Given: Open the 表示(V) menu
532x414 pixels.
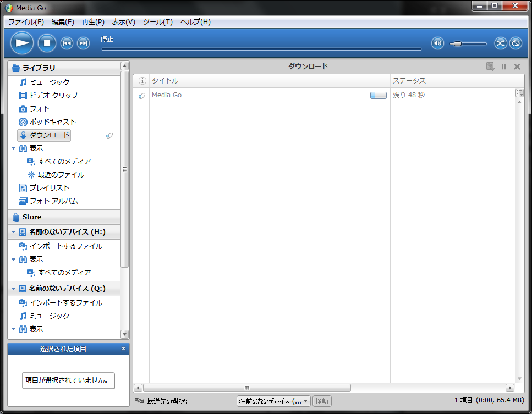Looking at the screenshot, I should point(123,22).
